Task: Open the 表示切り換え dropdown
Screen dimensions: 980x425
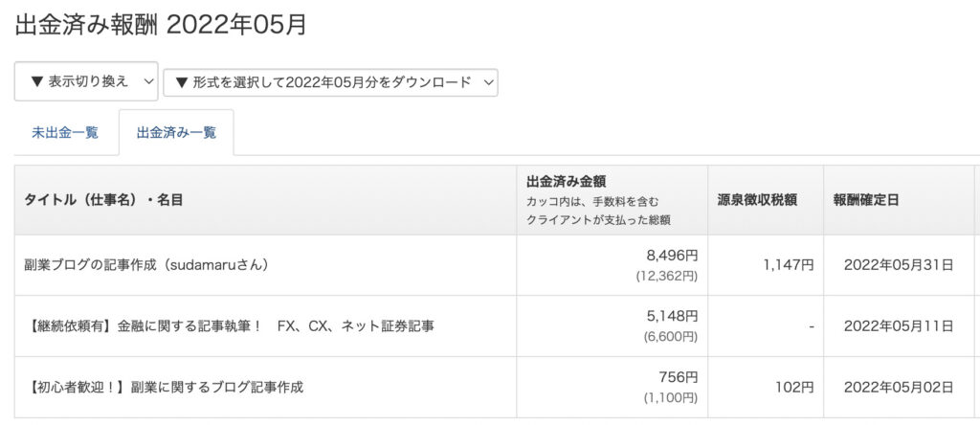Action: coord(86,81)
